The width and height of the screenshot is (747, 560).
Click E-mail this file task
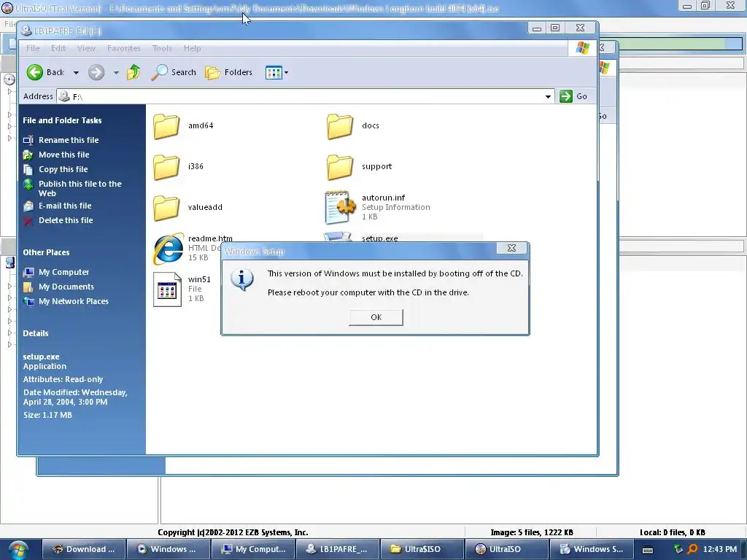click(x=65, y=206)
